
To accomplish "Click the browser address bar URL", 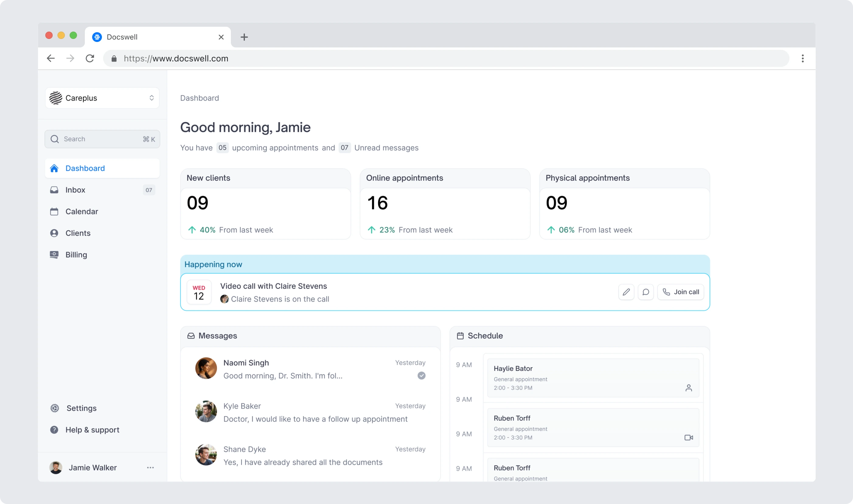I will tap(176, 58).
